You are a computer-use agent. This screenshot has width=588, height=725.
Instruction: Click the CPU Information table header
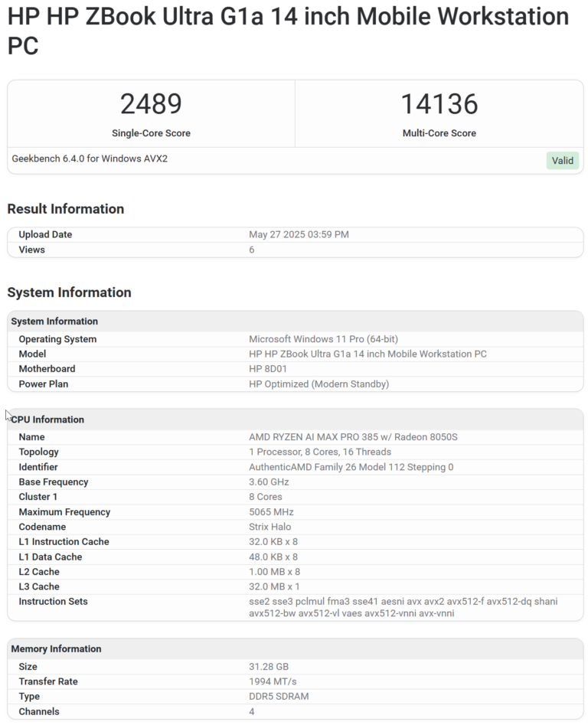47,420
